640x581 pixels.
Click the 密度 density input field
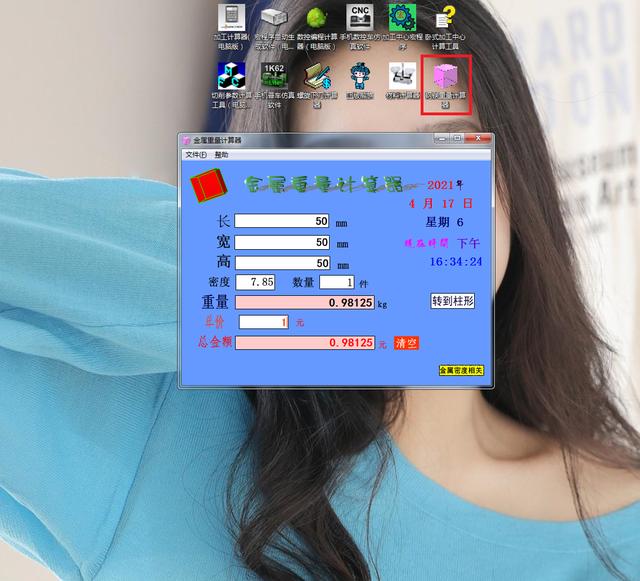256,282
